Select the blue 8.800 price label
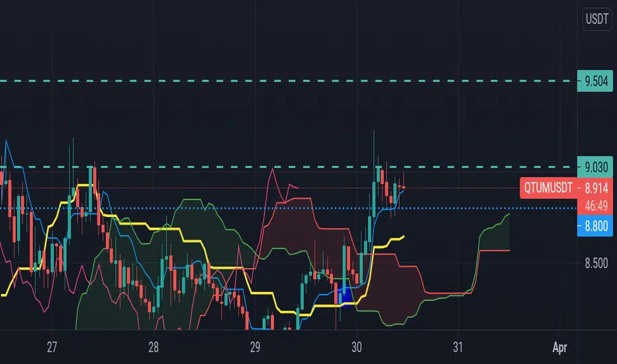Screen dimensions: 617x364 pos(595,226)
